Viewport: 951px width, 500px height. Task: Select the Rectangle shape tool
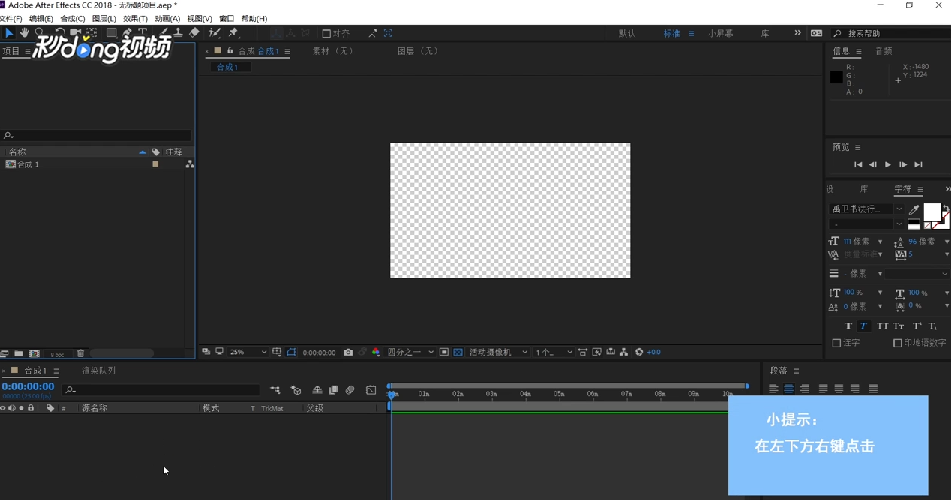(x=112, y=33)
